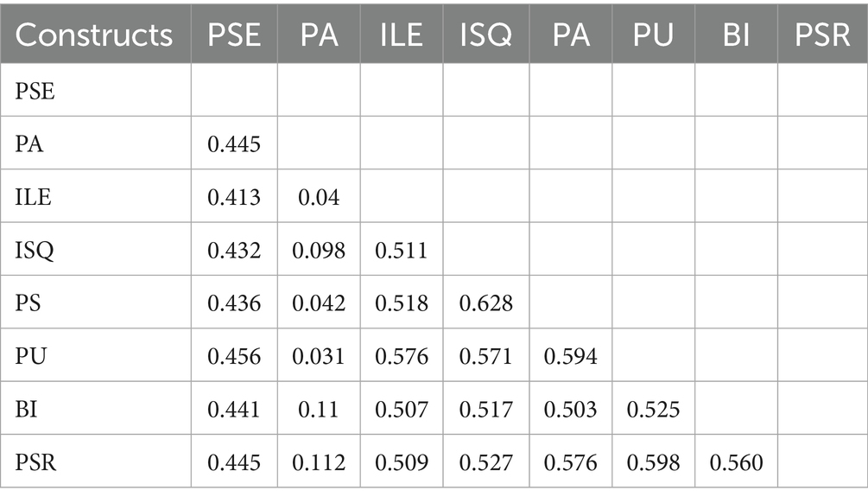Click the BI column header cell
This screenshot has height=503, width=868.
click(735, 35)
